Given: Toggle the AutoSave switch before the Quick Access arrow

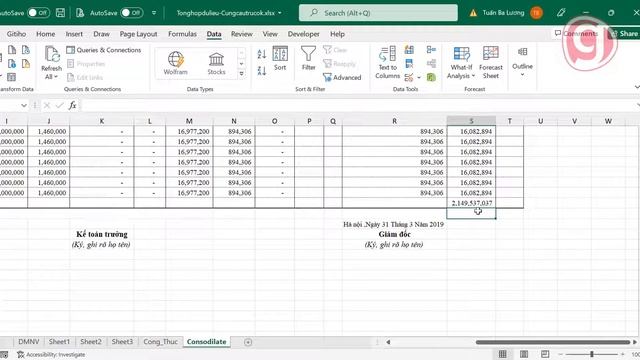Looking at the screenshot, I should coord(132,13).
